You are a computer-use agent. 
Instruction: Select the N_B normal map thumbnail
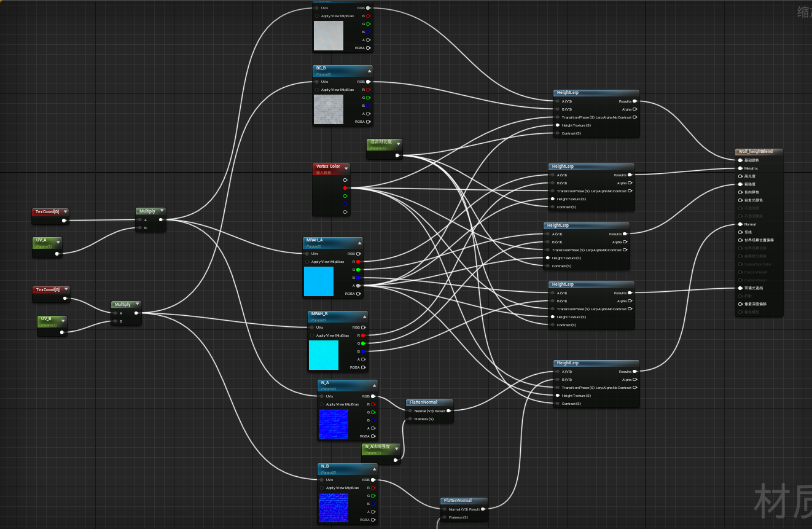pos(334,507)
